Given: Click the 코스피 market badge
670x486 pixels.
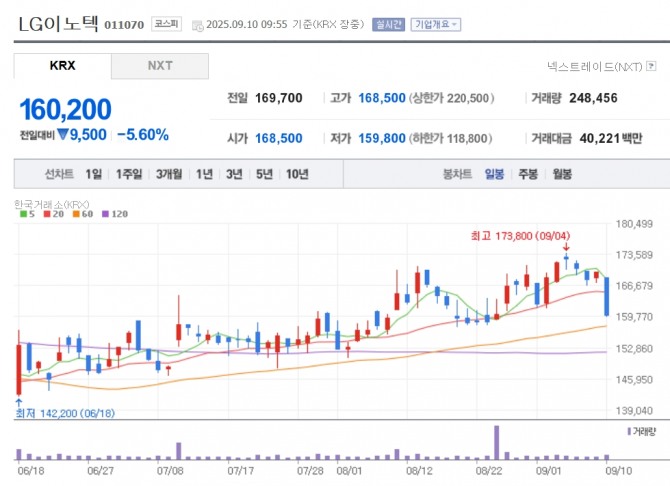Looking at the screenshot, I should pyautogui.click(x=166, y=23).
